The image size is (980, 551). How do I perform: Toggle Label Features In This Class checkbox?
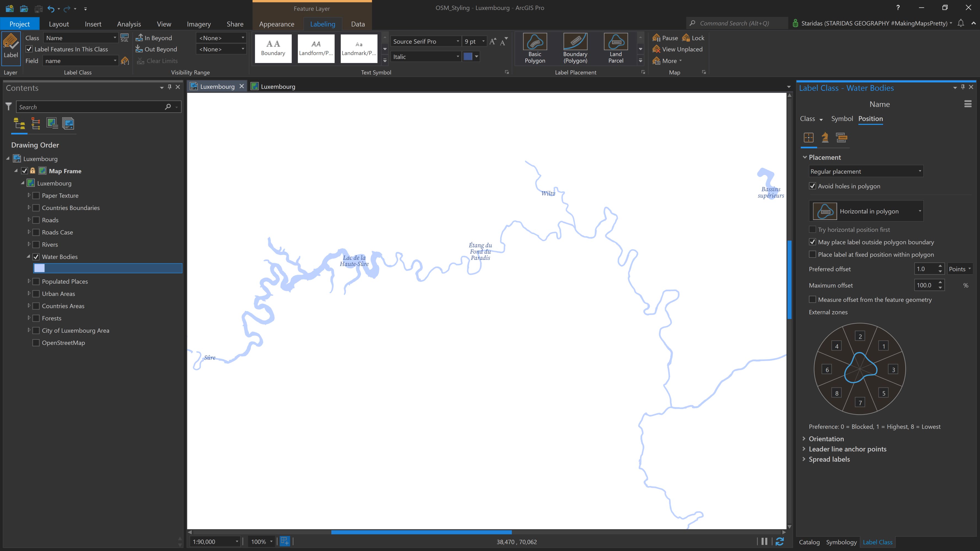(x=29, y=49)
